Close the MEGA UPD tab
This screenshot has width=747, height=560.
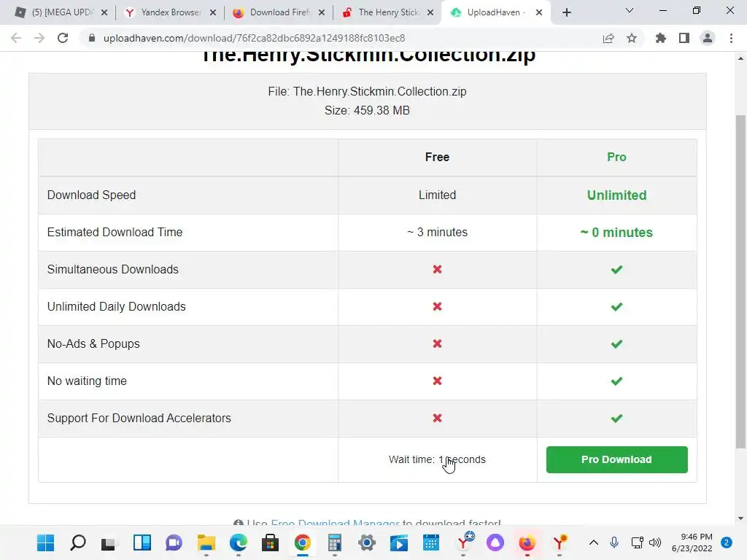pyautogui.click(x=104, y=13)
